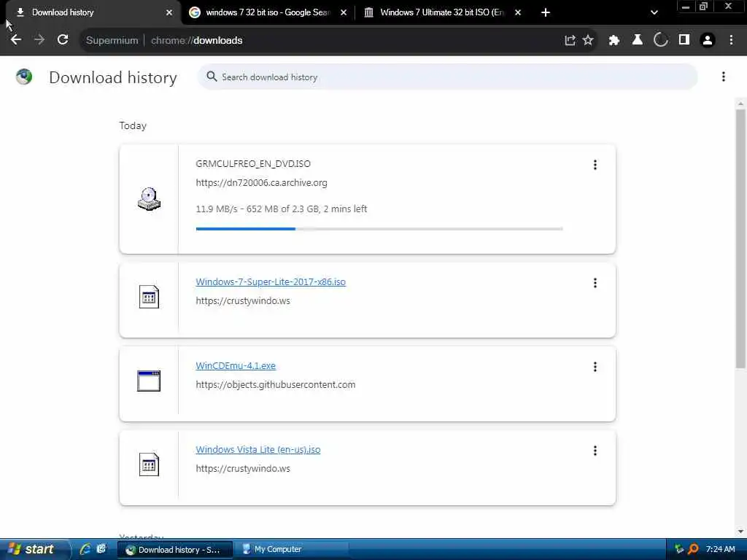Click the disc icon of GRMCULFREO_EN_DVD.ISO
Viewport: 747px width, 560px height.
tap(149, 199)
